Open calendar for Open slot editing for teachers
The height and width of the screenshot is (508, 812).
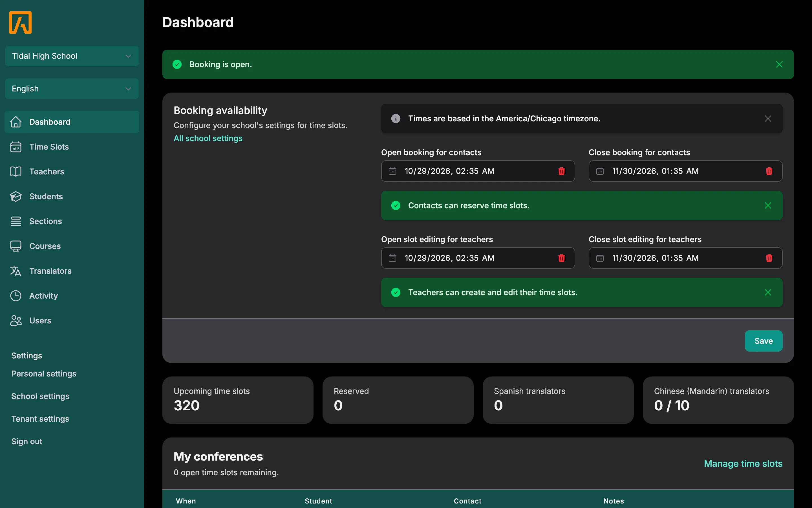click(392, 258)
